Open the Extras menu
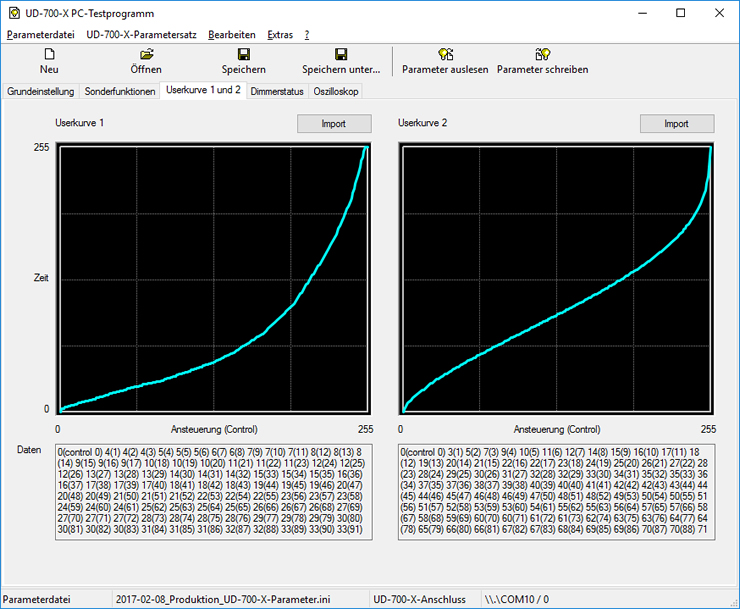The height and width of the screenshot is (609, 740). click(x=280, y=34)
